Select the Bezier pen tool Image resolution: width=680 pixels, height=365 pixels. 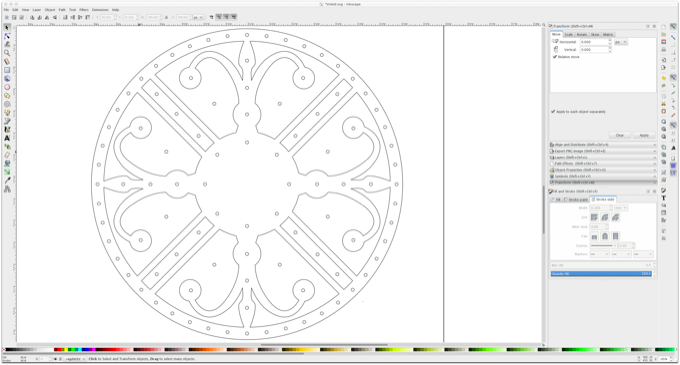[7, 121]
